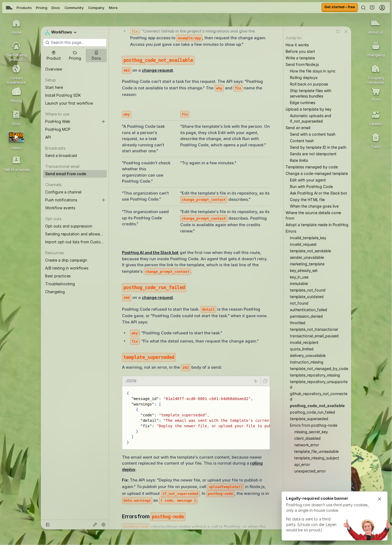
Task: Open the Careers desktop icon
Action: click(375, 118)
